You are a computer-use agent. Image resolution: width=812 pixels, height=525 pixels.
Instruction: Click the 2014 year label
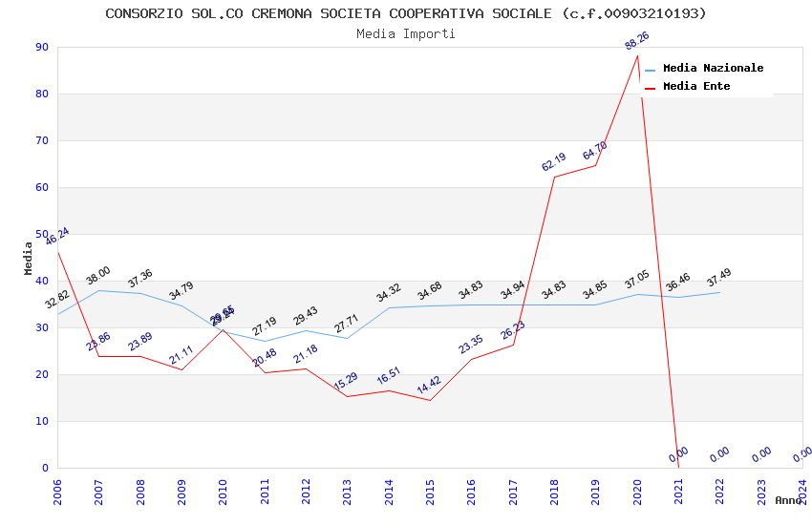point(389,492)
